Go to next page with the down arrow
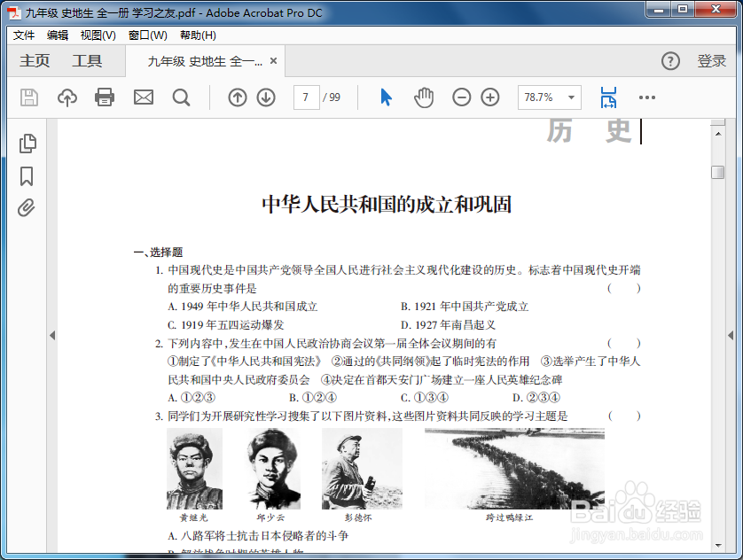The image size is (743, 560). (266, 97)
